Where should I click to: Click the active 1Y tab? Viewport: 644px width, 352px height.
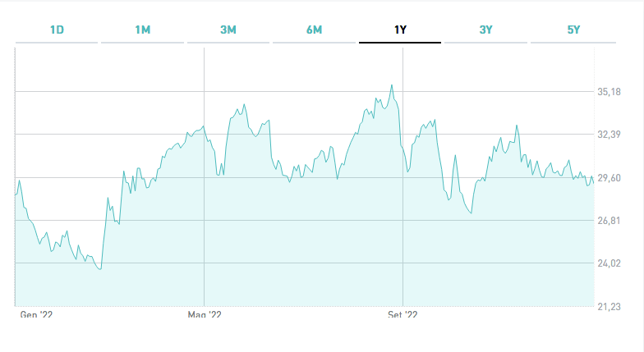click(x=400, y=30)
